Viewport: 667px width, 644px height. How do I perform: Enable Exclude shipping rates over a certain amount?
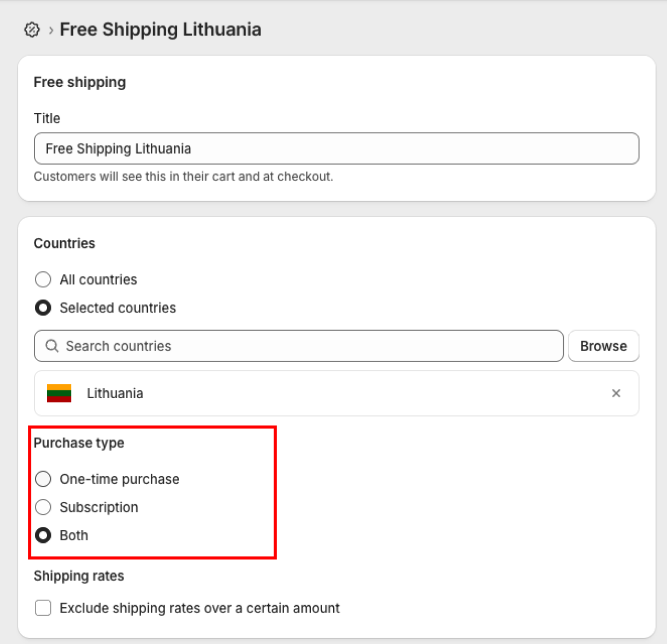click(43, 608)
